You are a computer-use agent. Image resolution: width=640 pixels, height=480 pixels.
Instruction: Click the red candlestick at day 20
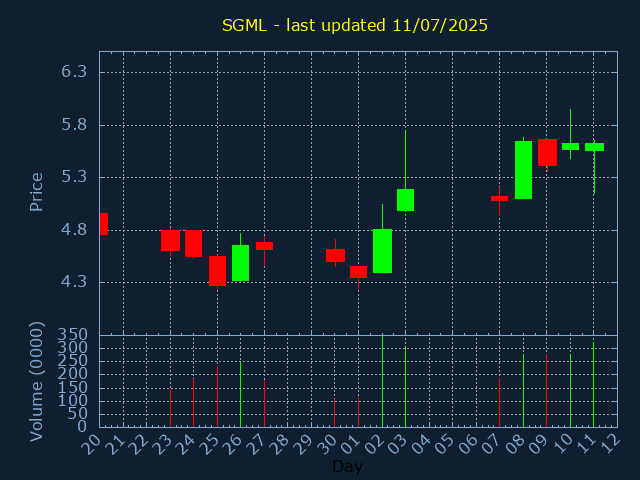(x=104, y=224)
